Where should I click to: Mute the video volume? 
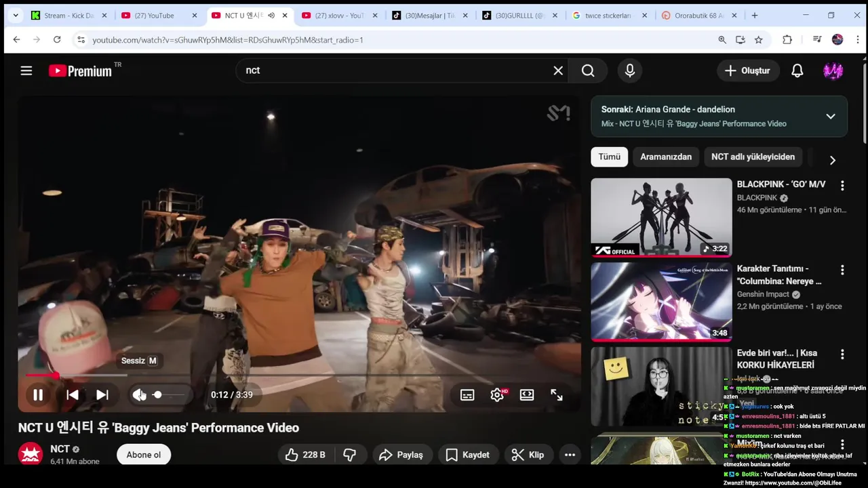139,394
